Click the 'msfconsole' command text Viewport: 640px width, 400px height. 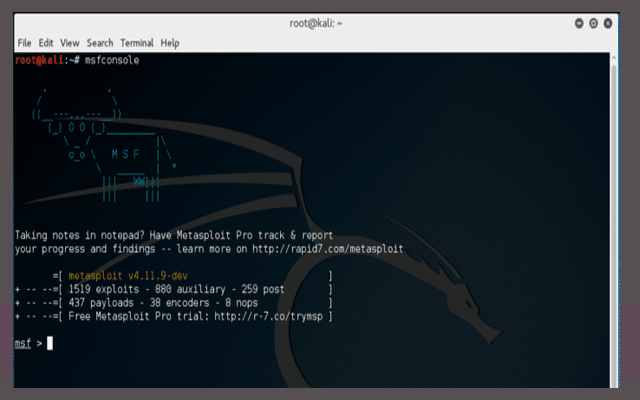[x=112, y=60]
